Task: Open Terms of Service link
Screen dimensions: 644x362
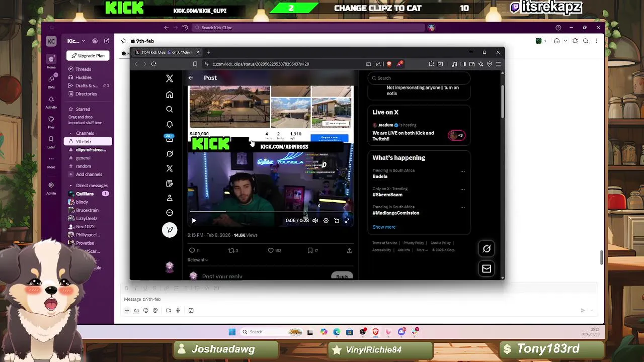Action: point(385,243)
